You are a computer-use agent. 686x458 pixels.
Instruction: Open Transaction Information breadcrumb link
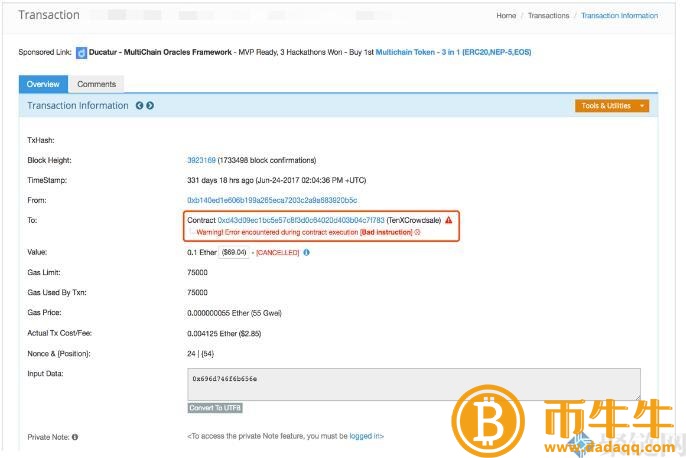pos(619,15)
